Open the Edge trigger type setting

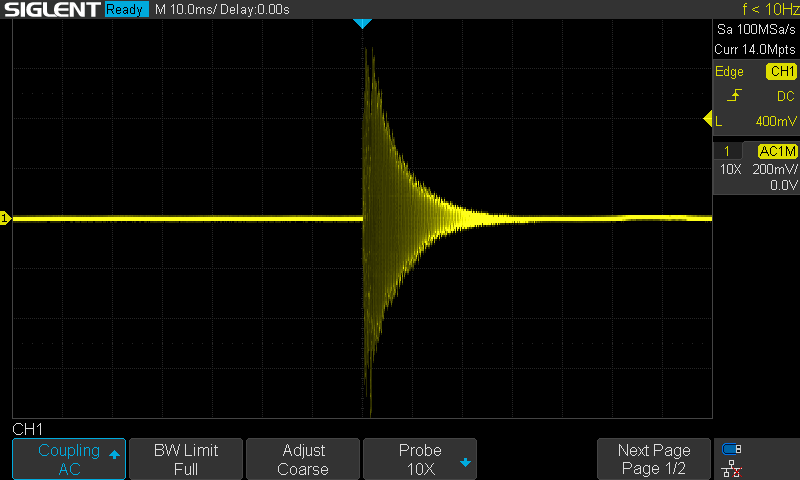pos(730,72)
